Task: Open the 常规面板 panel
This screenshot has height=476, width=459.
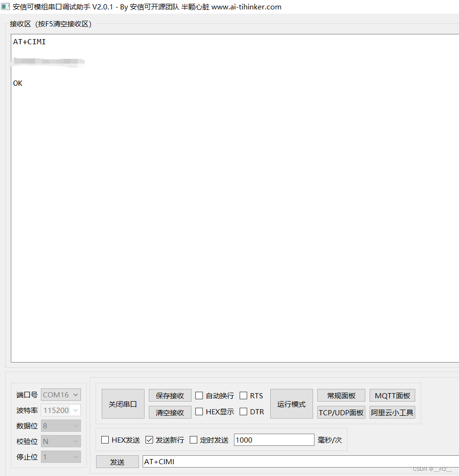Action: coord(341,395)
